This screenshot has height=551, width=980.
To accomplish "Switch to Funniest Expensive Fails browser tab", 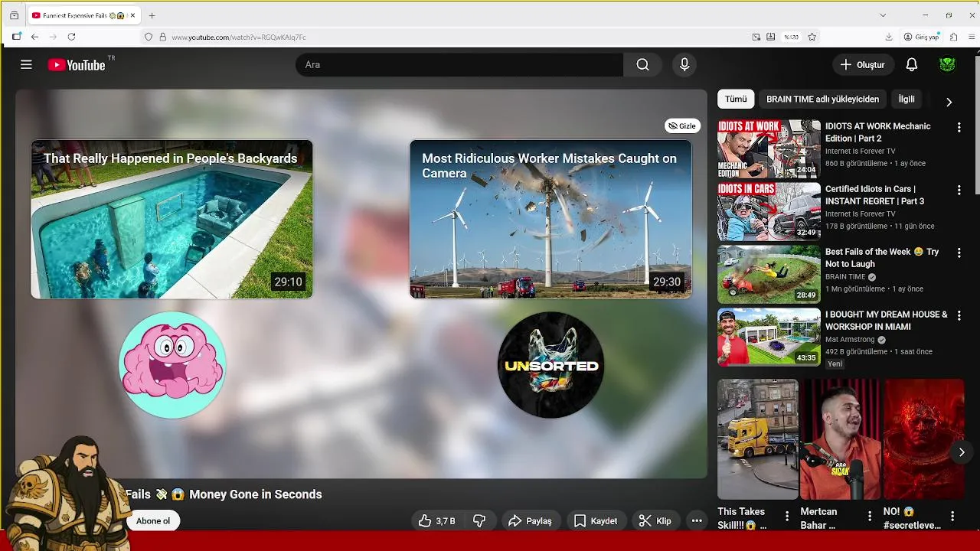I will click(84, 15).
